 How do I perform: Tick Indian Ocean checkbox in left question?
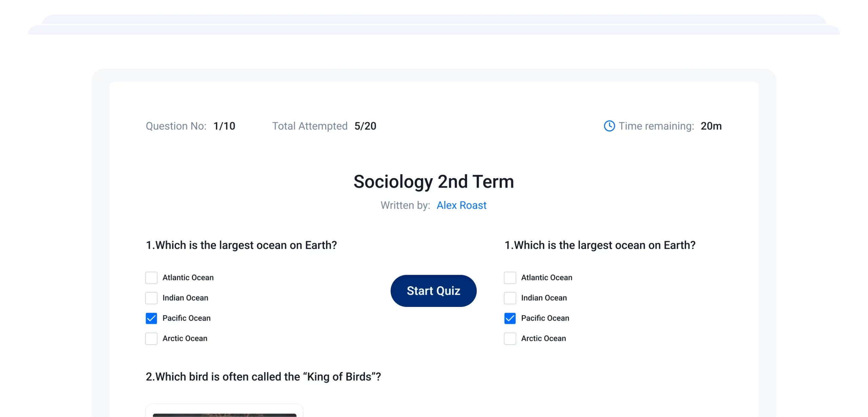(151, 298)
